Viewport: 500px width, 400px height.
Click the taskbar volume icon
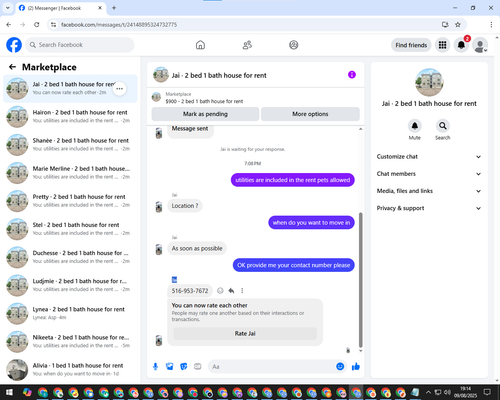(x=447, y=392)
